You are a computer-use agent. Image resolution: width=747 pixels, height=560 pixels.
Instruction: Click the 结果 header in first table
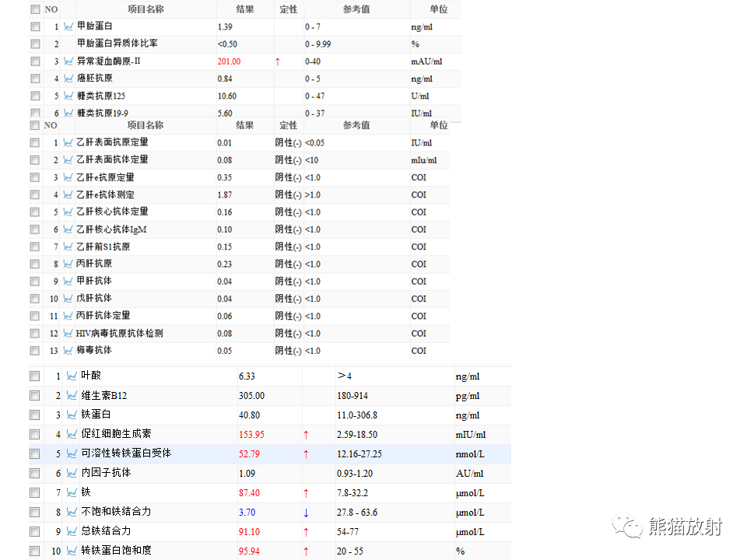click(x=245, y=9)
